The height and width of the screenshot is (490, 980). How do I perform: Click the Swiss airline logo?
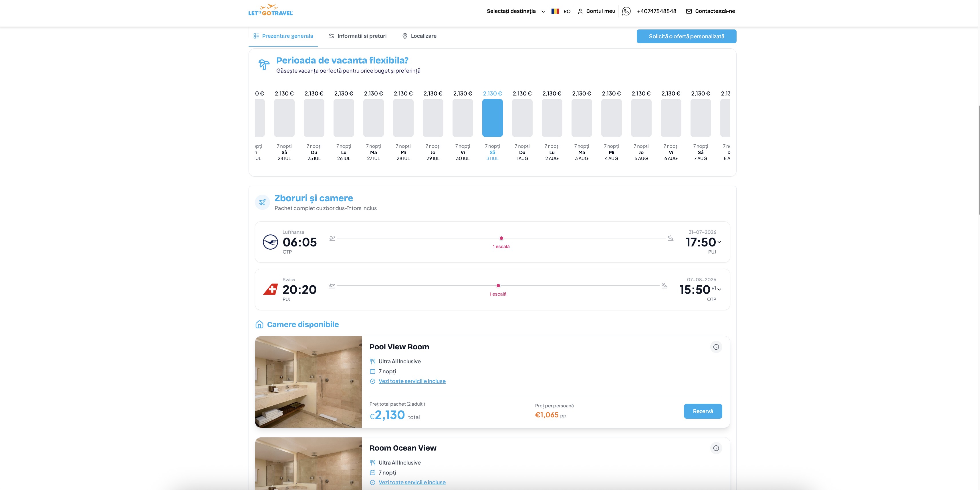[x=271, y=289]
